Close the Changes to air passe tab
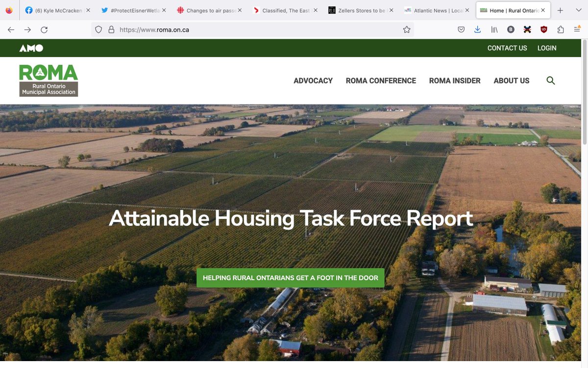Viewport: 588px width, 368px height. click(240, 10)
